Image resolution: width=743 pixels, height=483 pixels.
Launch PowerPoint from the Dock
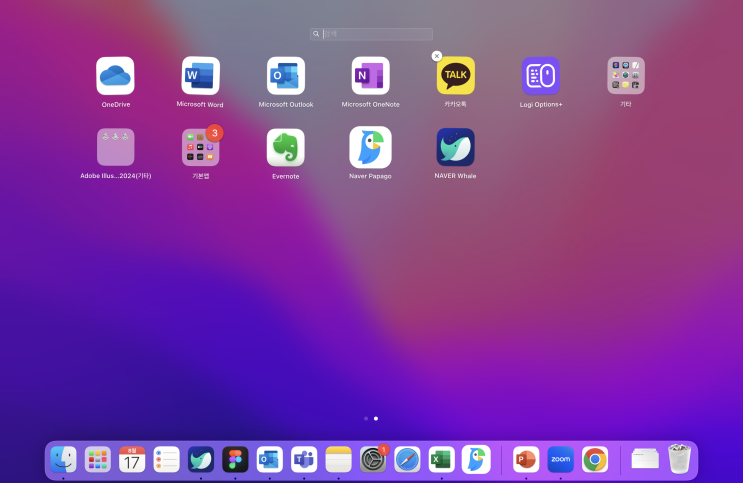[526, 459]
